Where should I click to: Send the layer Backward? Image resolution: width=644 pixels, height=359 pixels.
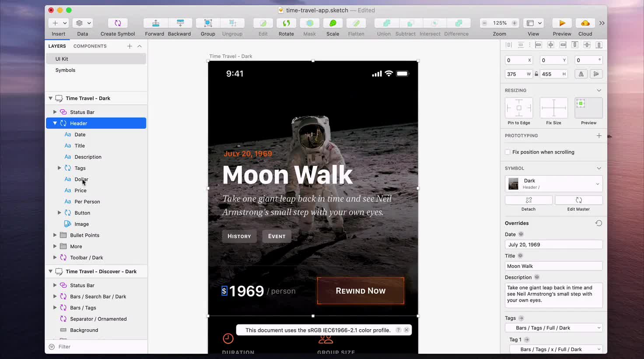(x=180, y=23)
